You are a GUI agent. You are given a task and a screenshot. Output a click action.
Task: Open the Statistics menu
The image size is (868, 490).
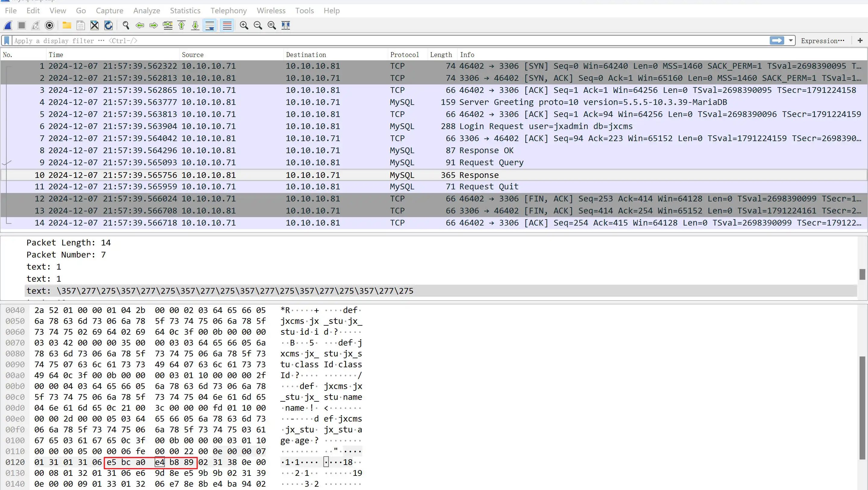click(185, 11)
